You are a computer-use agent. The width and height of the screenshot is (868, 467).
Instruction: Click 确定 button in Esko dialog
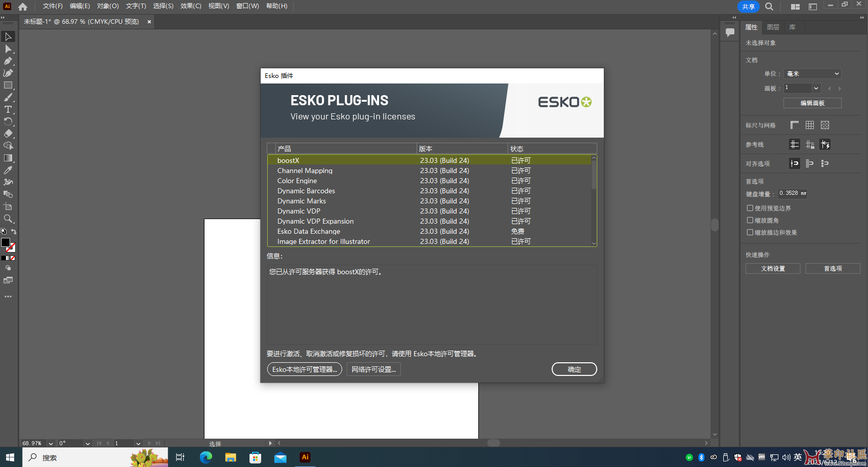pyautogui.click(x=574, y=369)
